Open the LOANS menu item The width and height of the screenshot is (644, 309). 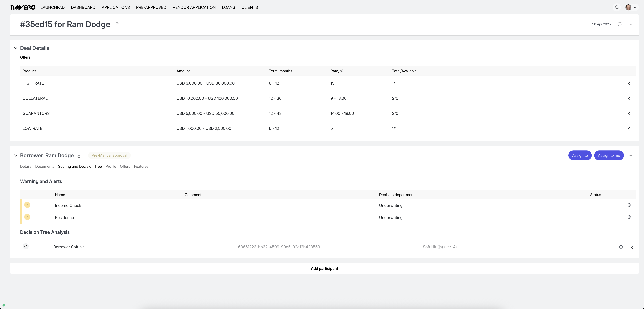coord(228,8)
